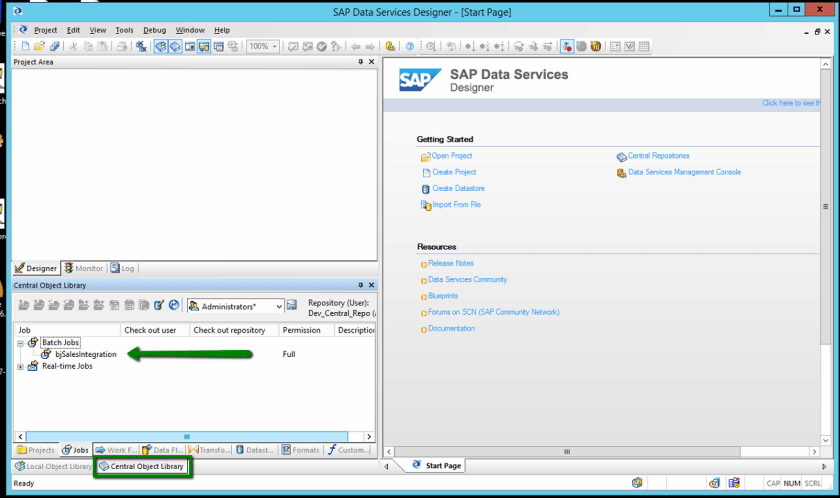Click the Release Notes link
This screenshot has width=840, height=498.
(x=450, y=264)
